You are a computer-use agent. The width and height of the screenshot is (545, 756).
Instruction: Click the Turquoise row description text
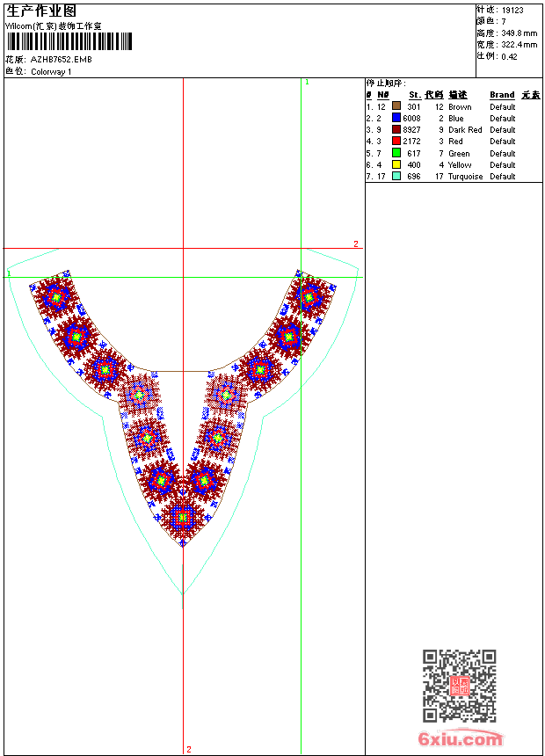pyautogui.click(x=465, y=177)
